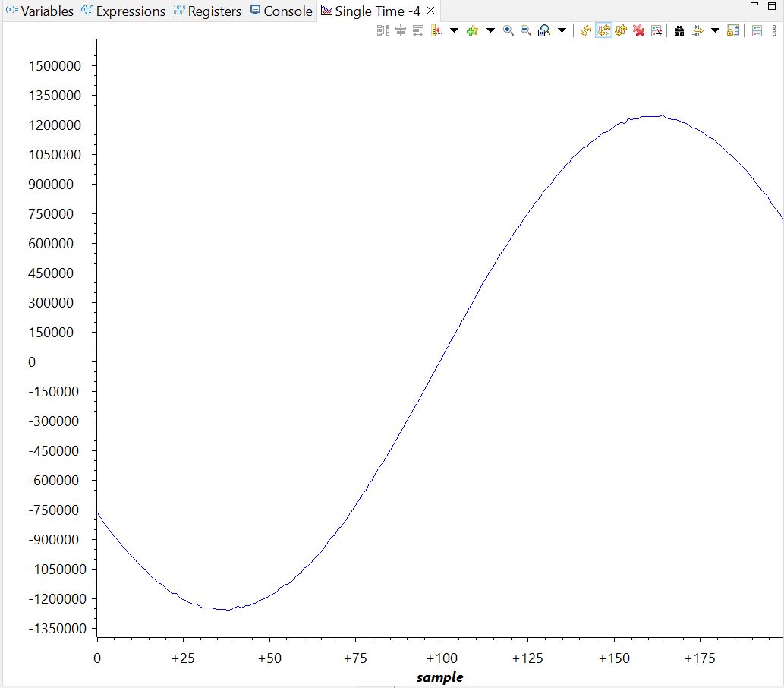Zoom out of the waveform graph
Image resolution: width=784 pixels, height=688 pixels.
pyautogui.click(x=524, y=30)
